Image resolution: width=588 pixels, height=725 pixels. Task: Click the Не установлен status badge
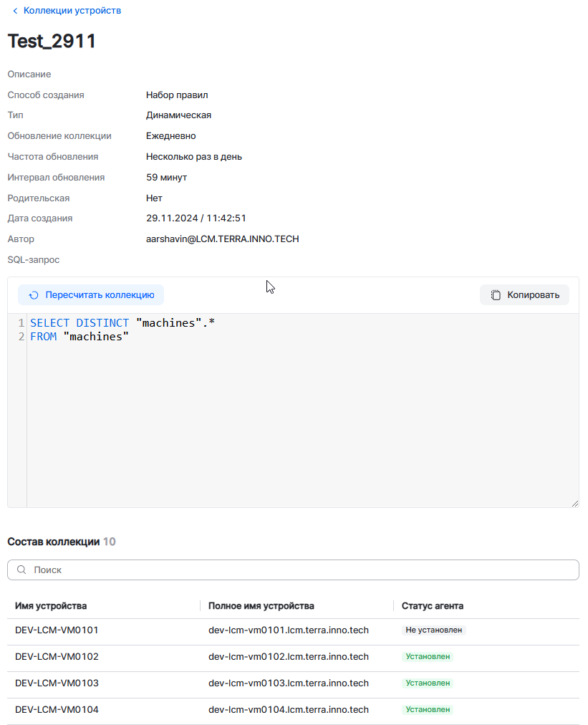click(433, 630)
